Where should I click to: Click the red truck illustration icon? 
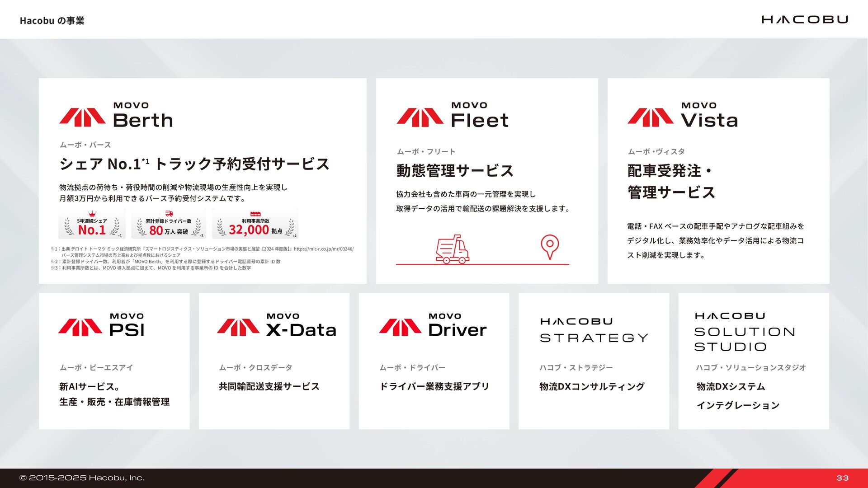pyautogui.click(x=452, y=249)
